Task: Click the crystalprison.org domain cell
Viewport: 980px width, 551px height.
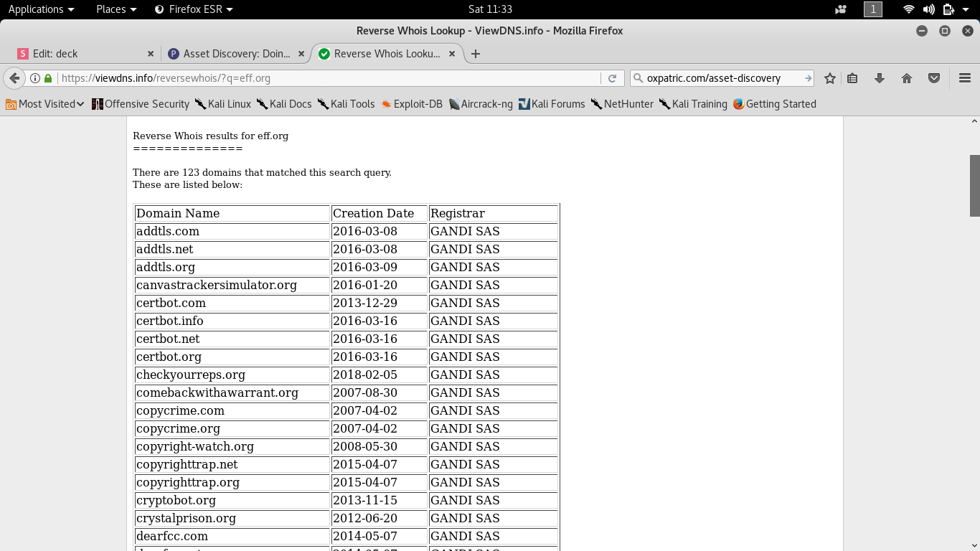Action: [x=232, y=519]
